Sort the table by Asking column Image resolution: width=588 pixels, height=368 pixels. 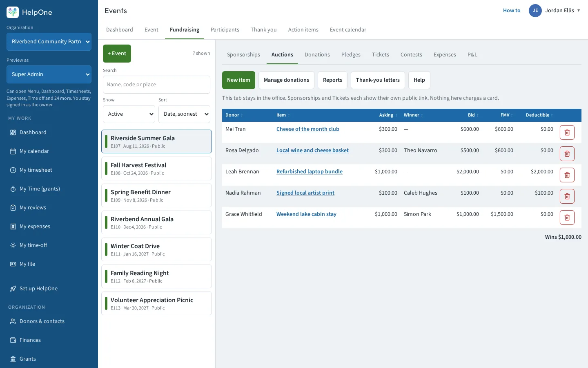(x=388, y=115)
